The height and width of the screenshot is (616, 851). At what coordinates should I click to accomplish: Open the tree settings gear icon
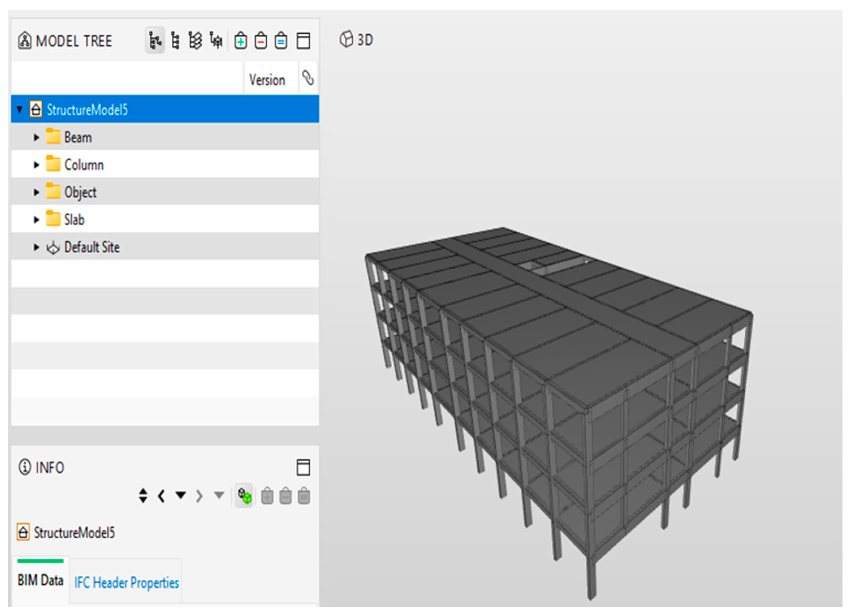click(x=216, y=40)
